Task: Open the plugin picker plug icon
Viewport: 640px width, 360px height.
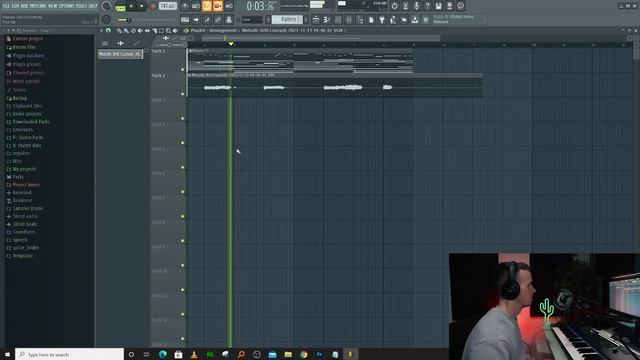Action: point(382,20)
